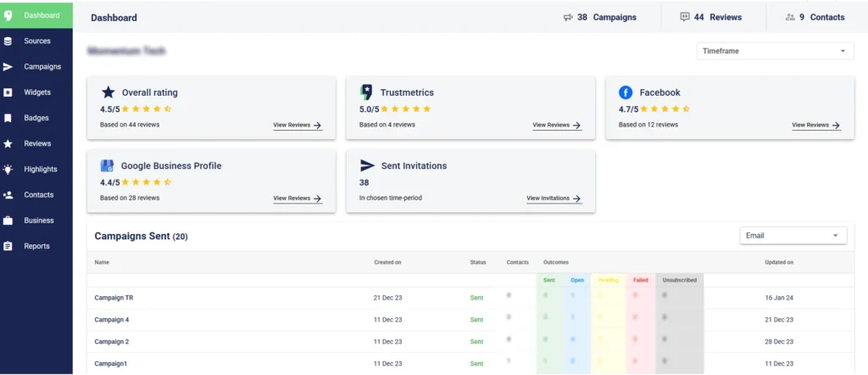
Task: Click View Invitations link
Action: tap(554, 199)
